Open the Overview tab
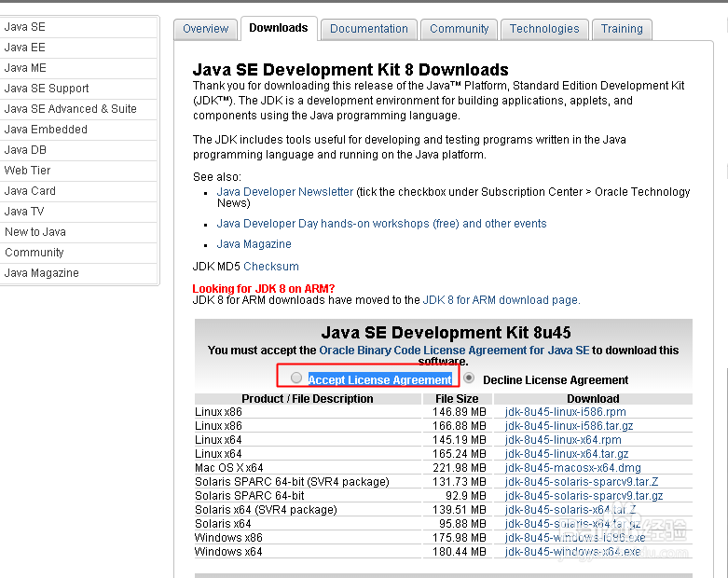The height and width of the screenshot is (578, 728). click(x=206, y=29)
